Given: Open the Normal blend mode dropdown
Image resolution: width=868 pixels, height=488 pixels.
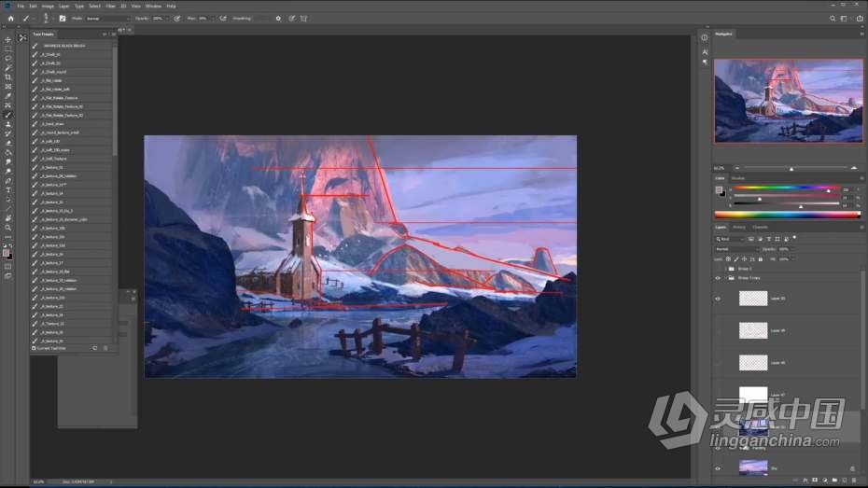Looking at the screenshot, I should click(x=735, y=249).
